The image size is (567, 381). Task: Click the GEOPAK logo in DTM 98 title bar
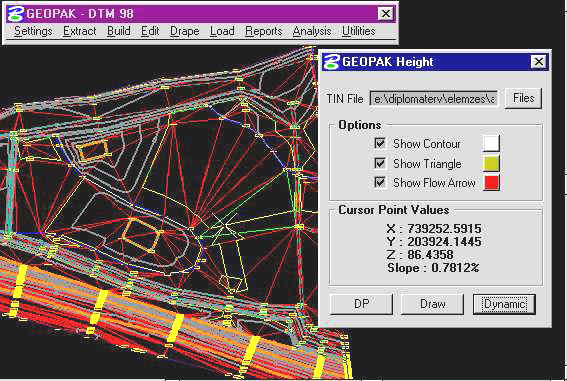coord(16,14)
